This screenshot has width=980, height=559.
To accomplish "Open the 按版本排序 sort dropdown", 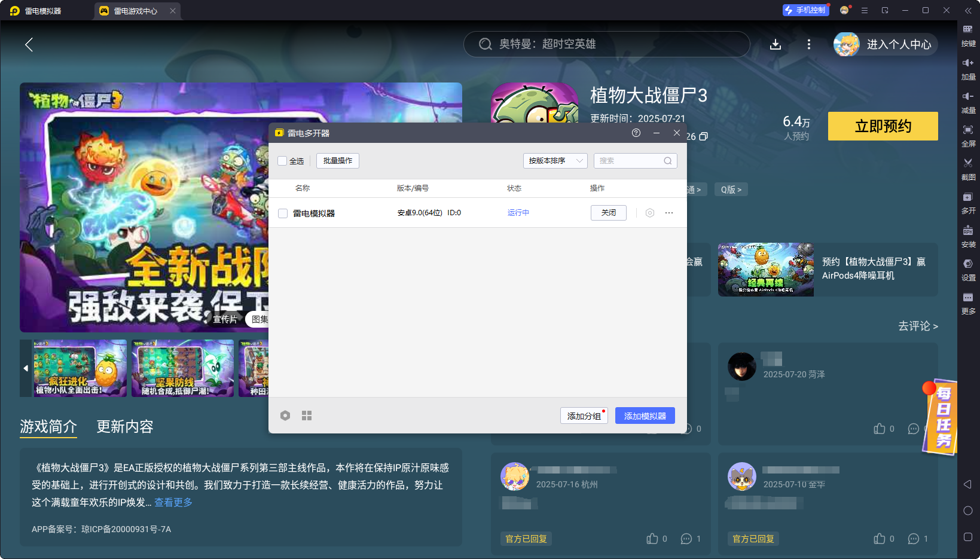I will point(555,160).
